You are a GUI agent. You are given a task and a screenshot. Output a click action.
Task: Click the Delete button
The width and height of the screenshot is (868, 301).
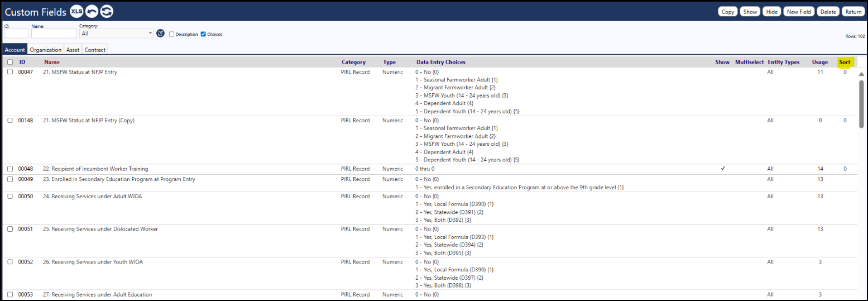pos(828,12)
